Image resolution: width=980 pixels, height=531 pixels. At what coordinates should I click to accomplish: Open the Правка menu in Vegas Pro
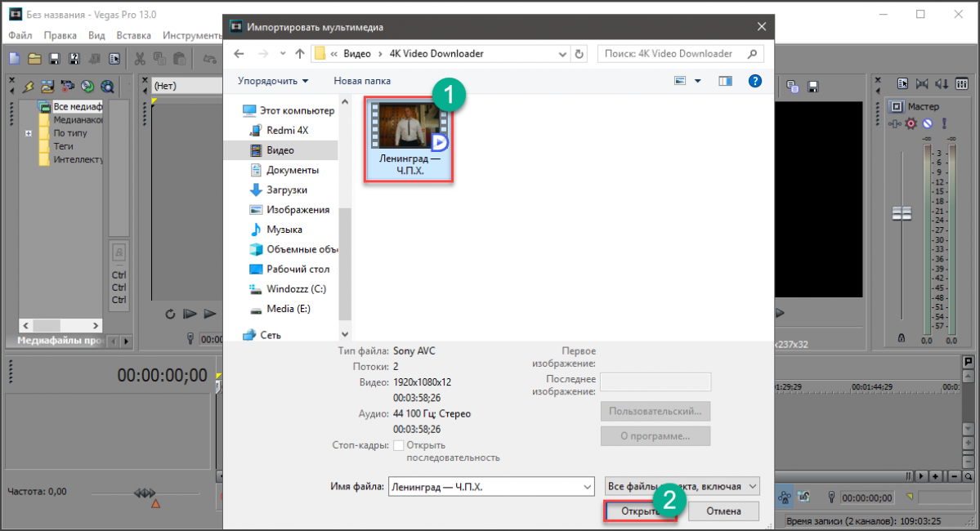coord(60,35)
